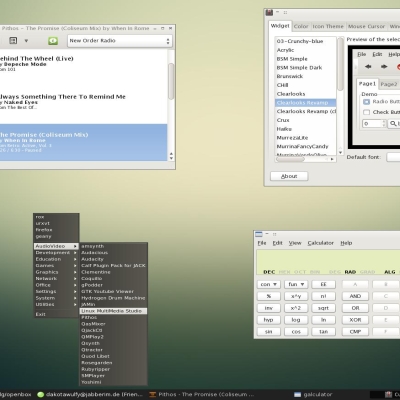Expand the Development menu category
400x400 pixels.
[x=56, y=253]
